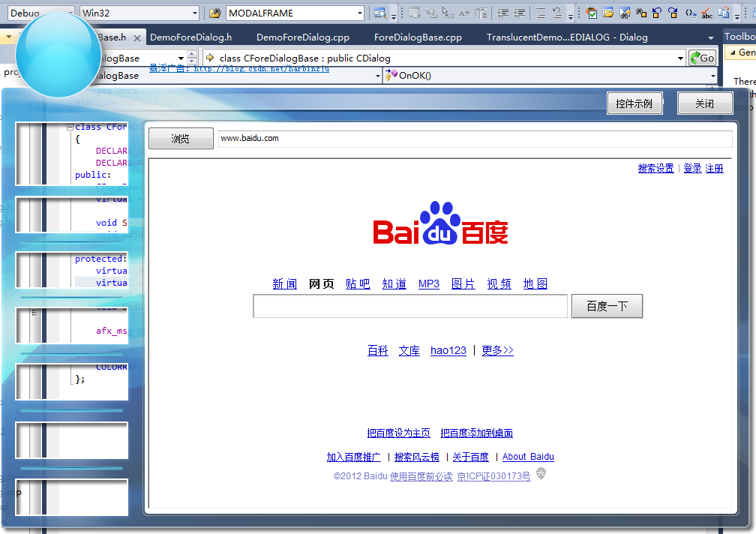The width and height of the screenshot is (756, 534).
Task: Open the MODALFRAME find combo dropdown
Action: pyautogui.click(x=360, y=13)
